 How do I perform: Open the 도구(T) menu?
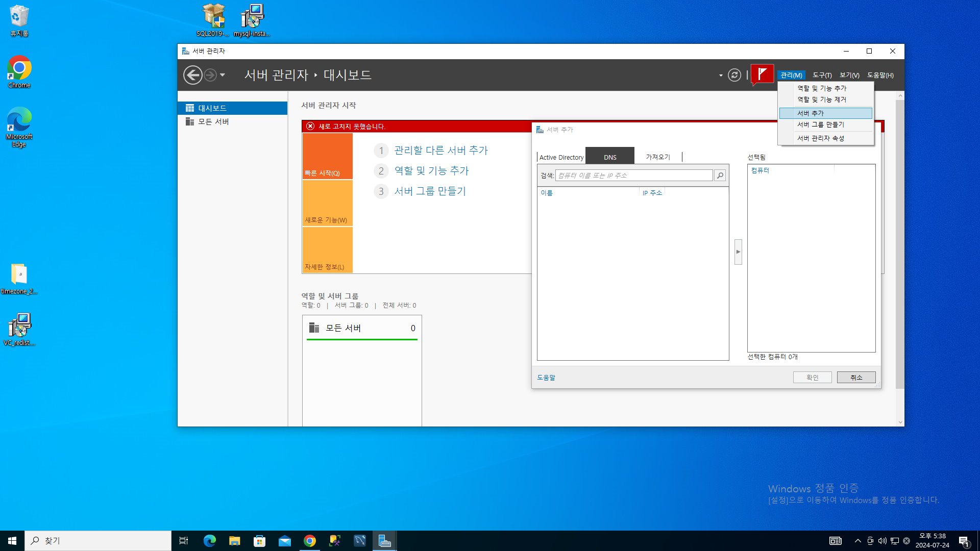pyautogui.click(x=822, y=75)
